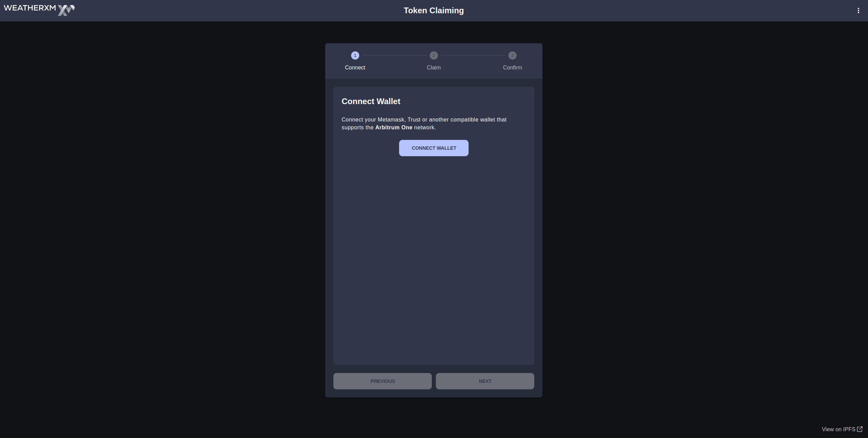Expand the three-dot overflow menu
This screenshot has height=438, width=868.
858,11
